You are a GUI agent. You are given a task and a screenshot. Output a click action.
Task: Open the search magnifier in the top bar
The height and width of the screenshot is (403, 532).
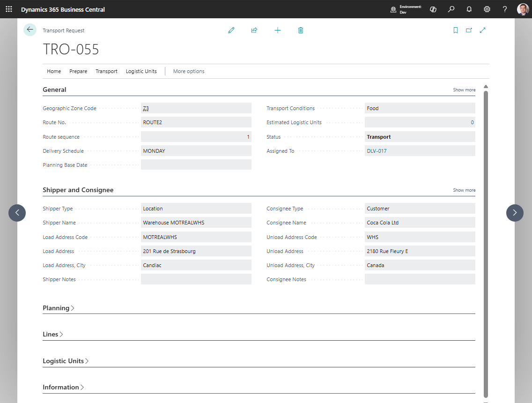click(x=451, y=9)
